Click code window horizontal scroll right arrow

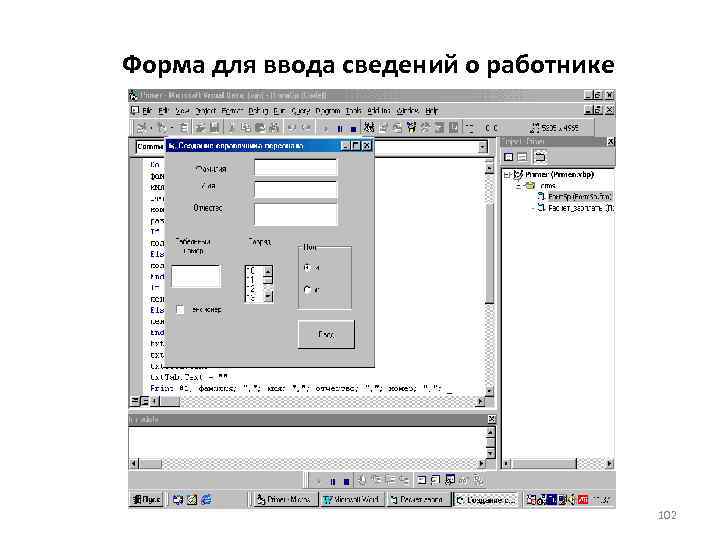click(480, 401)
